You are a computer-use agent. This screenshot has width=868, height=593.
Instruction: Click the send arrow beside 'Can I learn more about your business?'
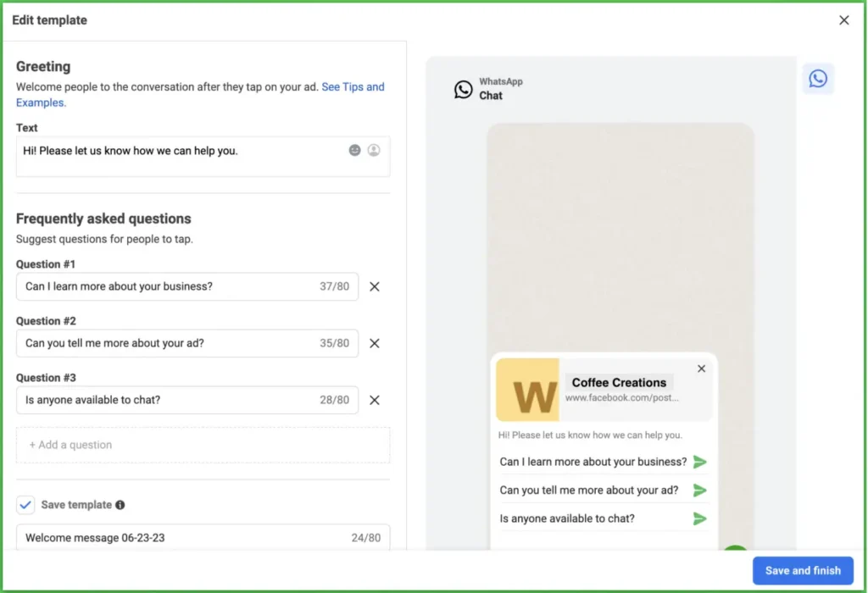[700, 462]
